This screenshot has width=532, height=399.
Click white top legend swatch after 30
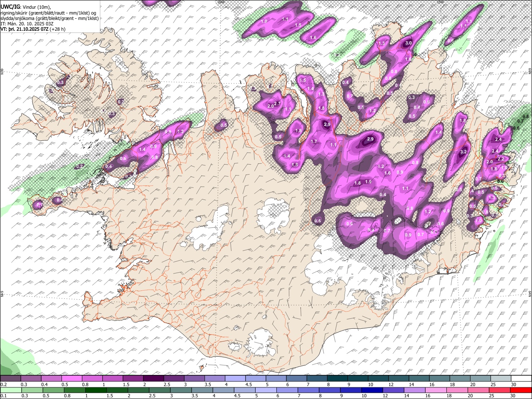[x=521, y=379]
